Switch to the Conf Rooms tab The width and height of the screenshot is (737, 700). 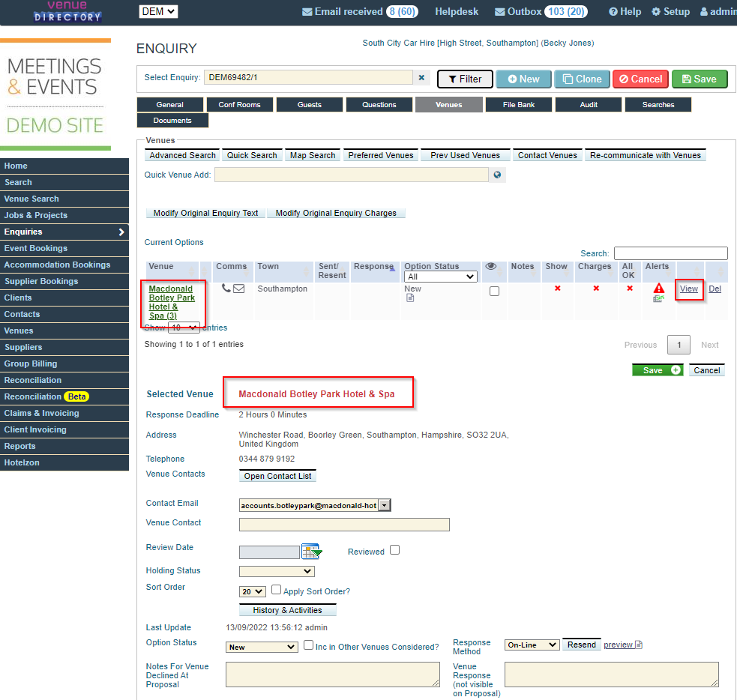239,105
